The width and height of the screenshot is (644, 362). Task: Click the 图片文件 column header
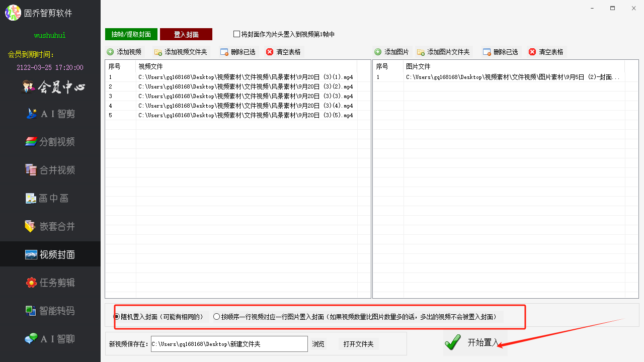tap(514, 66)
